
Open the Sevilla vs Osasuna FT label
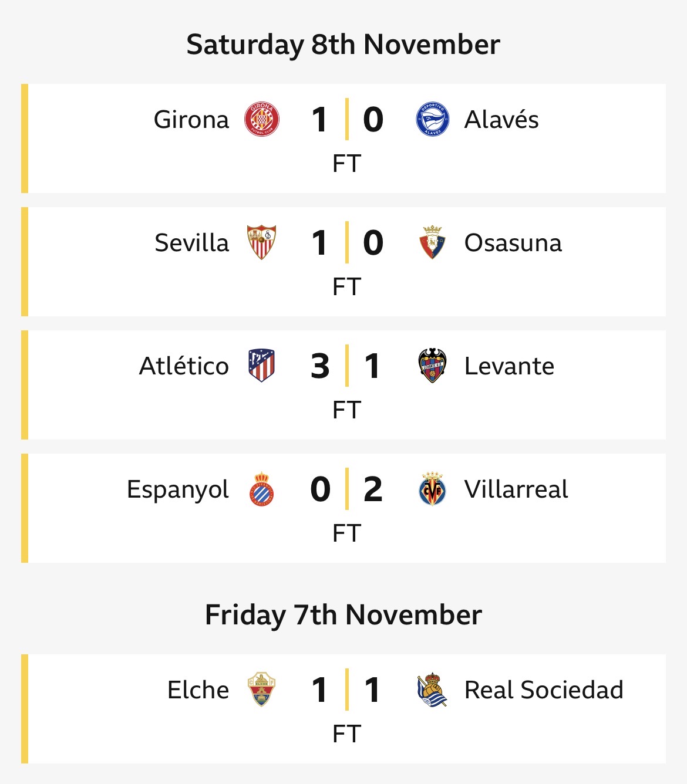point(346,287)
